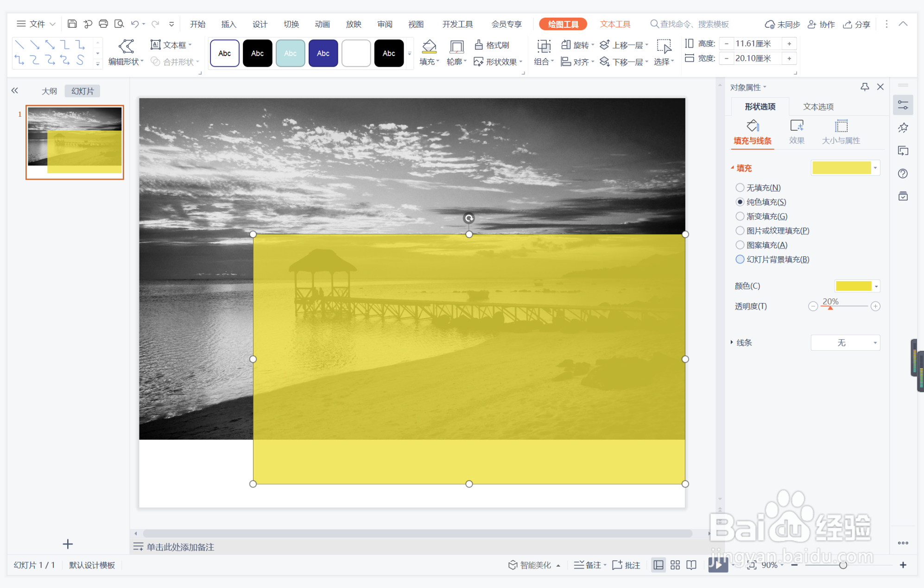This screenshot has height=588, width=924.
Task: Select Picture or Texture Fill (图片或纹理填充)
Action: (740, 231)
